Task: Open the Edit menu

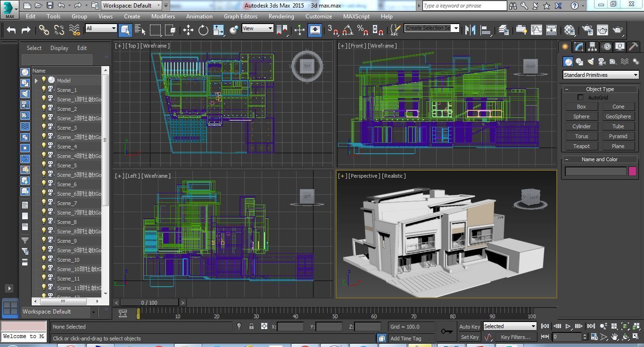Action: pyautogui.click(x=31, y=16)
